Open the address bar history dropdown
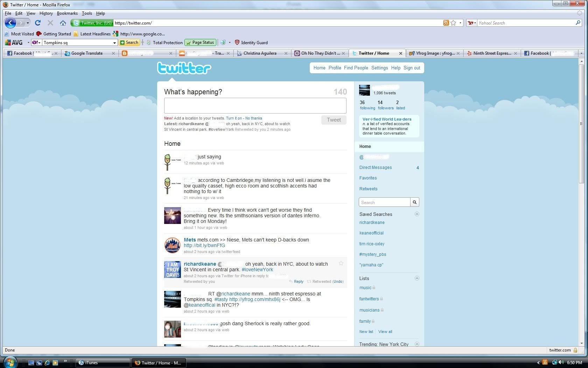588x368 pixels. [460, 23]
